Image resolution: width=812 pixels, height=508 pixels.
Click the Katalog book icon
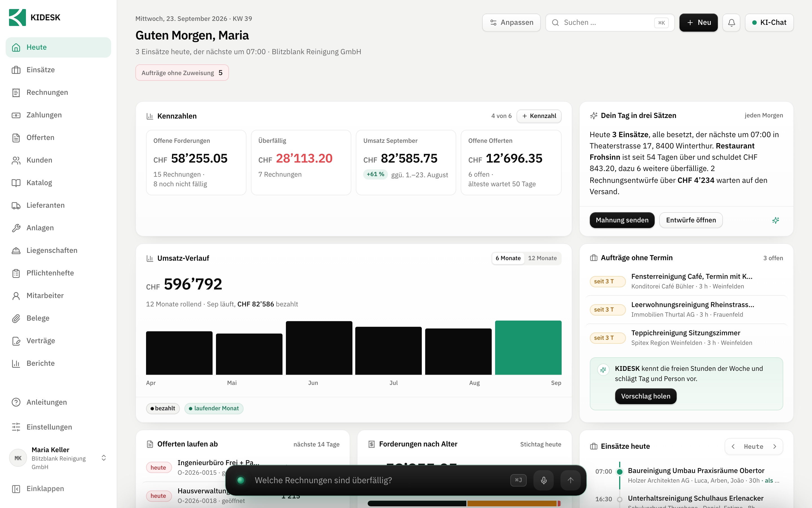click(x=16, y=183)
